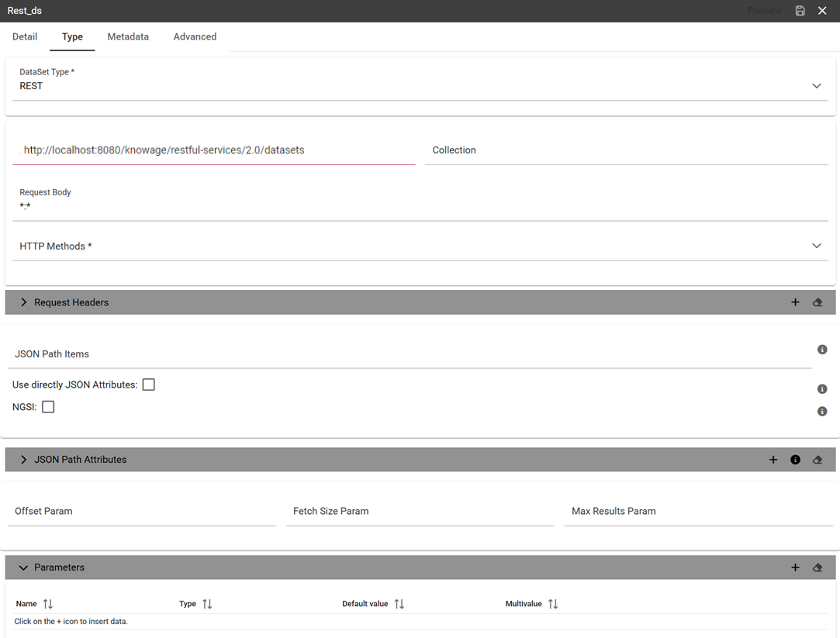
Task: Open JSON Path Attributes info icon
Action: click(x=795, y=460)
